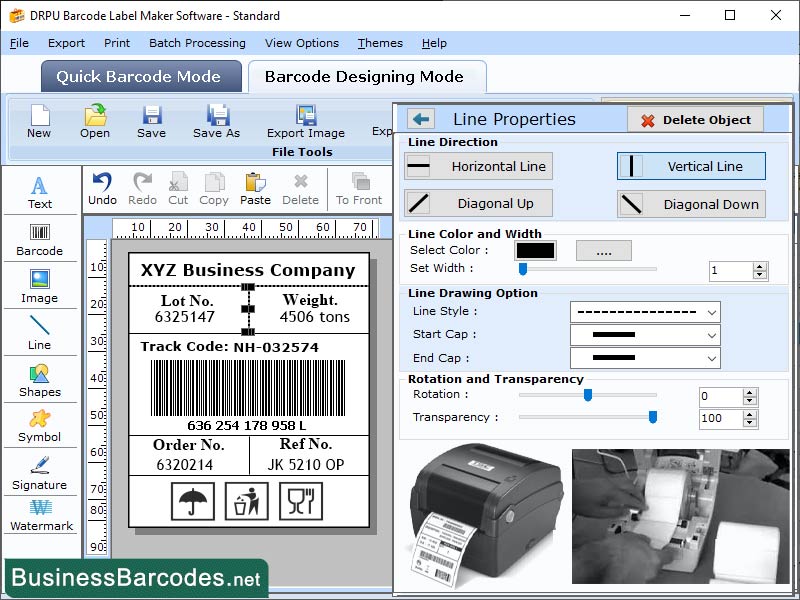Screen dimensions: 800x600
Task: Enable Diagonal Up line direction
Action: click(x=477, y=204)
